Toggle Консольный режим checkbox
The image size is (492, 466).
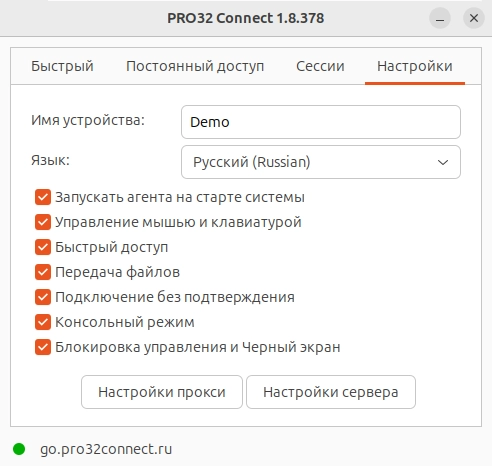(43, 322)
